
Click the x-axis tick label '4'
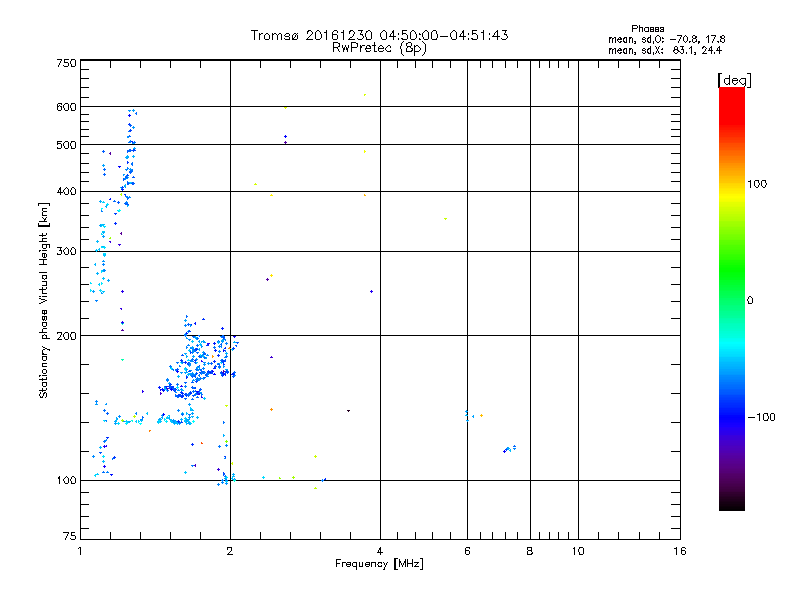point(380,551)
